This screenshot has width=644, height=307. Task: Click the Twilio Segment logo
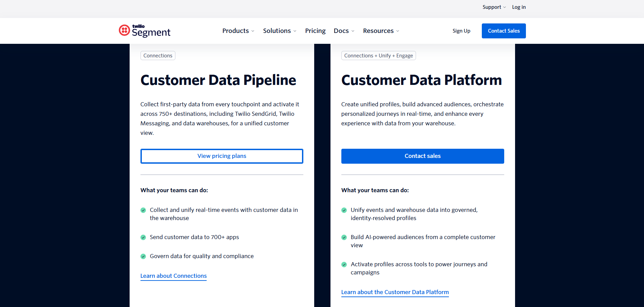coord(144,31)
